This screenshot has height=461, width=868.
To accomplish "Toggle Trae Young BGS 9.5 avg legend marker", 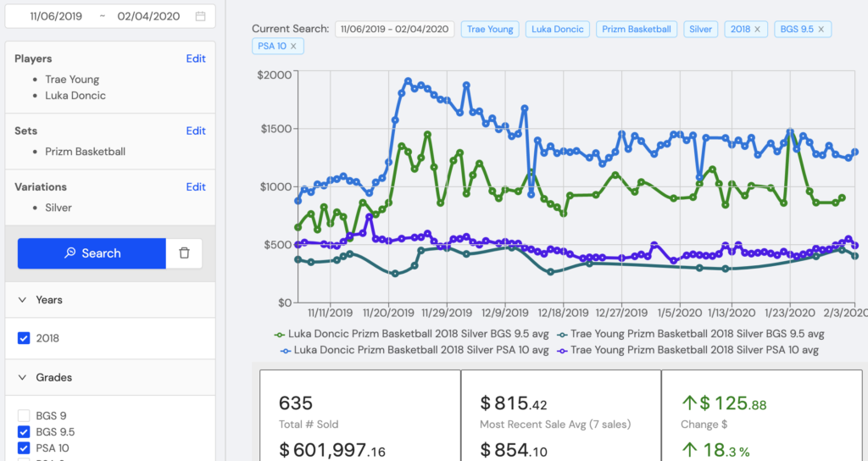I will coord(562,334).
